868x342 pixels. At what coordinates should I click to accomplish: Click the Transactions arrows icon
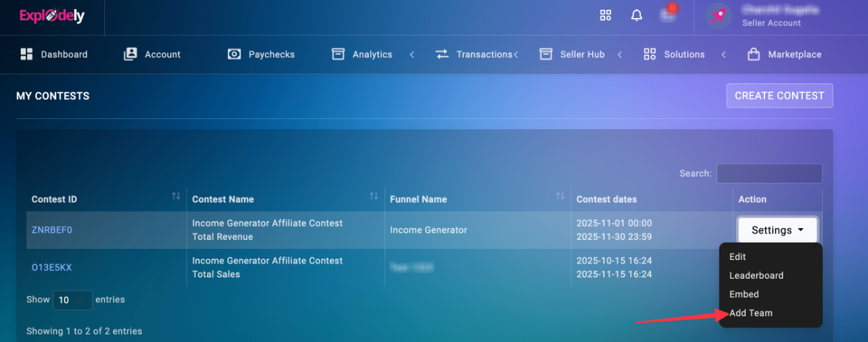click(x=442, y=54)
